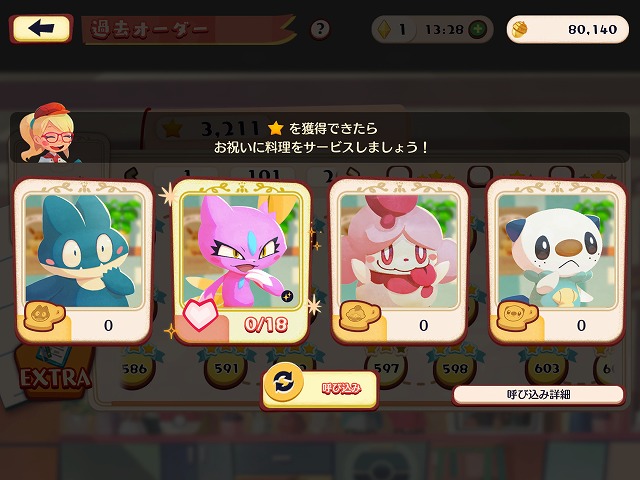Tap the Munchlax cookie icon
640x480 pixels.
click(x=44, y=316)
